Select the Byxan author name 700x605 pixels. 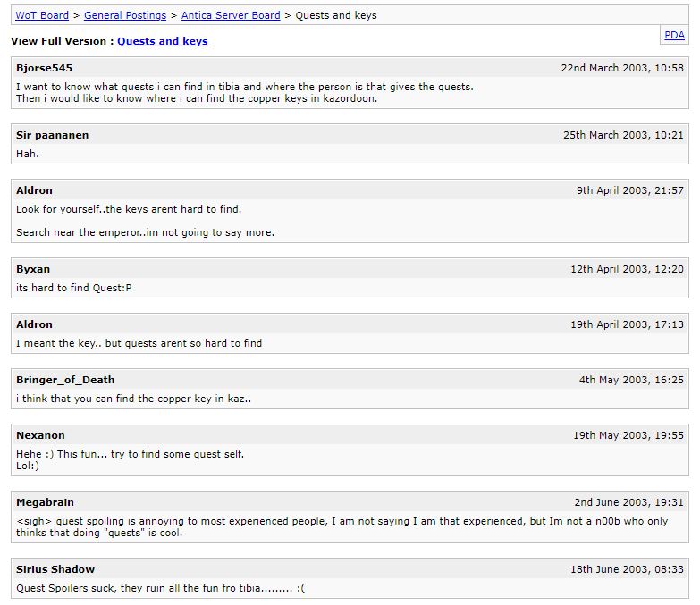pos(33,269)
